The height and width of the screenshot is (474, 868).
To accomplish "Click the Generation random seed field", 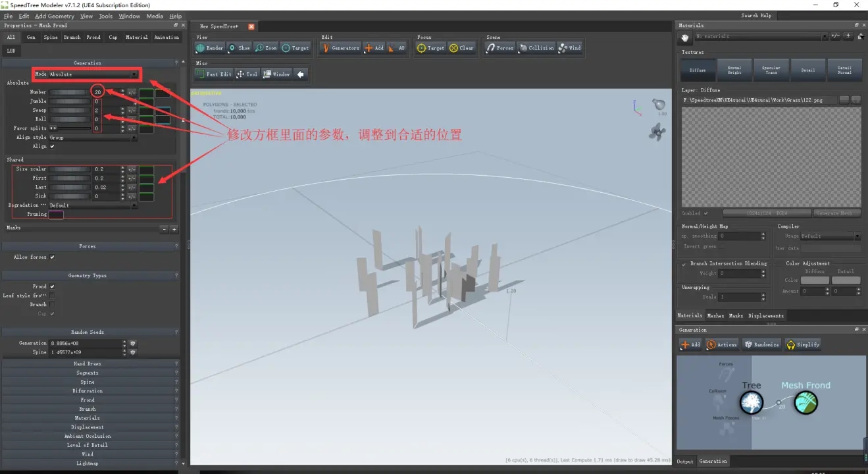I will (x=88, y=343).
